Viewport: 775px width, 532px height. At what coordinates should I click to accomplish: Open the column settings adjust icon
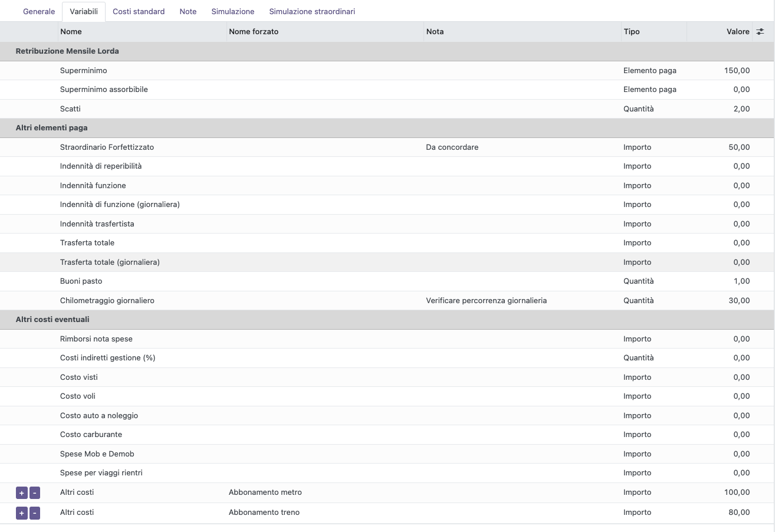[x=760, y=32]
